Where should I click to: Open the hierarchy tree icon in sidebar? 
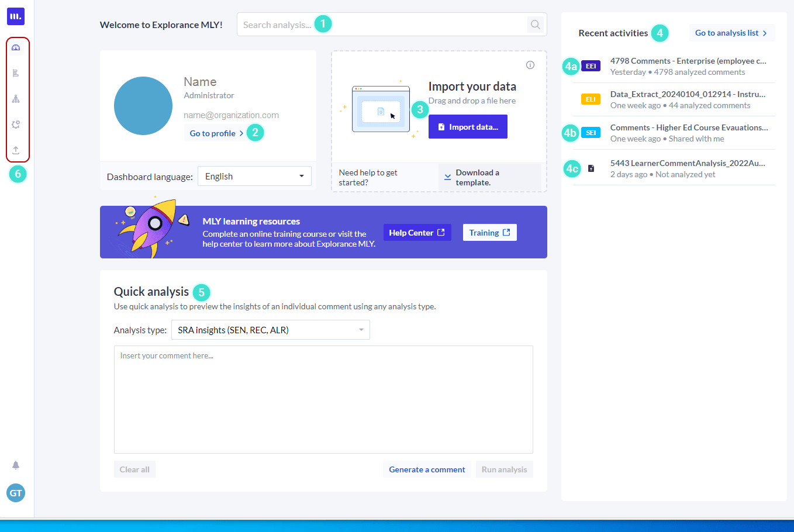click(16, 99)
